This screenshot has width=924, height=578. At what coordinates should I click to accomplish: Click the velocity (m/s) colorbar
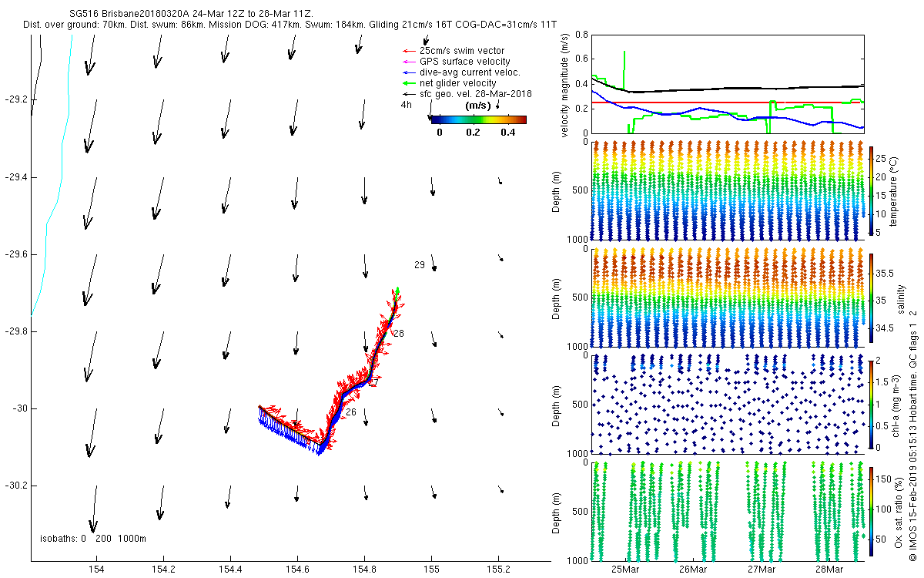coord(478,119)
